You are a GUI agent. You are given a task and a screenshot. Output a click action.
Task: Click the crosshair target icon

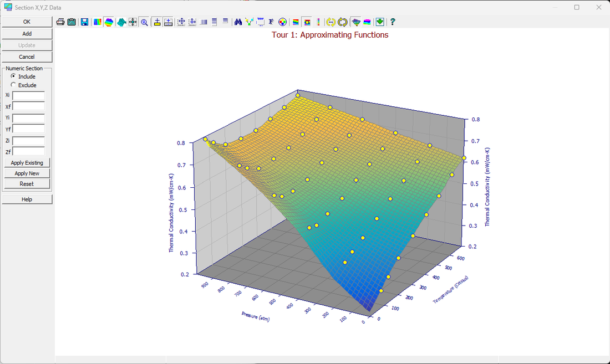tap(133, 22)
